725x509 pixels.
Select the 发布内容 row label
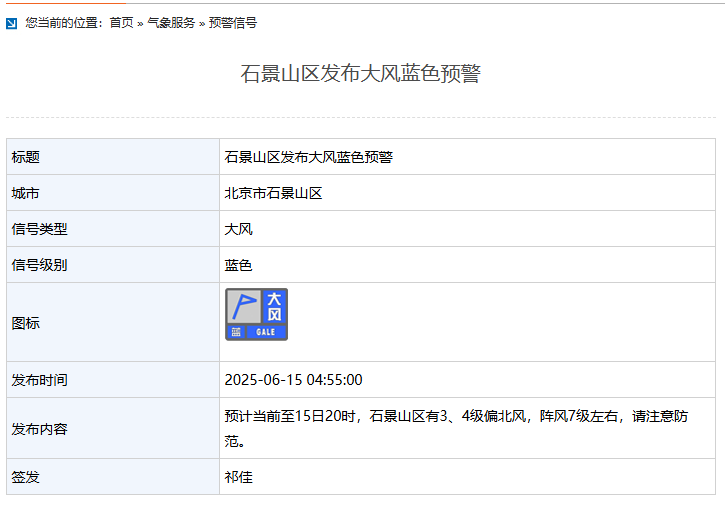pyautogui.click(x=40, y=428)
